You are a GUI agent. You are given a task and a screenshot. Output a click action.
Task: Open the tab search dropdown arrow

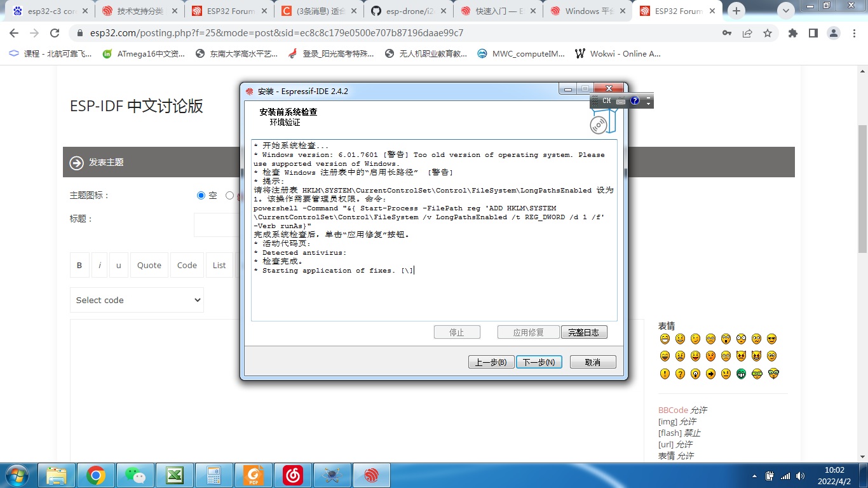point(787,11)
